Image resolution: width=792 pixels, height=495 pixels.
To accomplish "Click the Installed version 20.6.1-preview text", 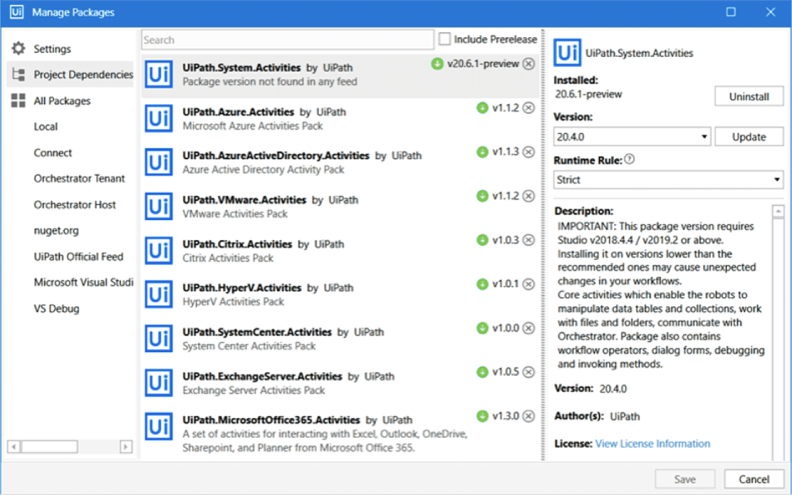I will point(588,94).
